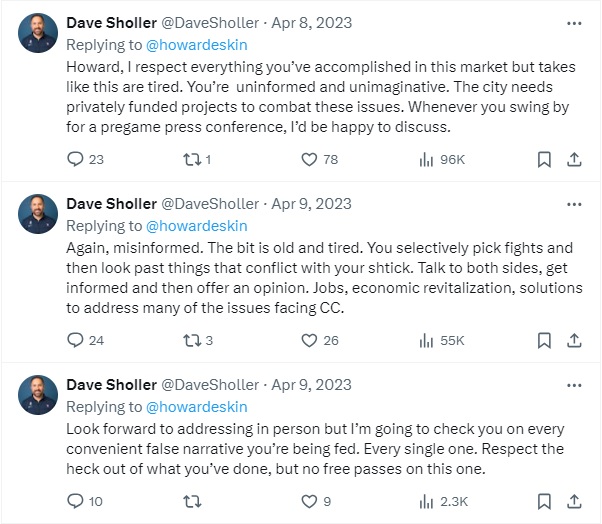Image resolution: width=602 pixels, height=524 pixels.
Task: Like the tweet with 78 likes
Action: tap(309, 159)
